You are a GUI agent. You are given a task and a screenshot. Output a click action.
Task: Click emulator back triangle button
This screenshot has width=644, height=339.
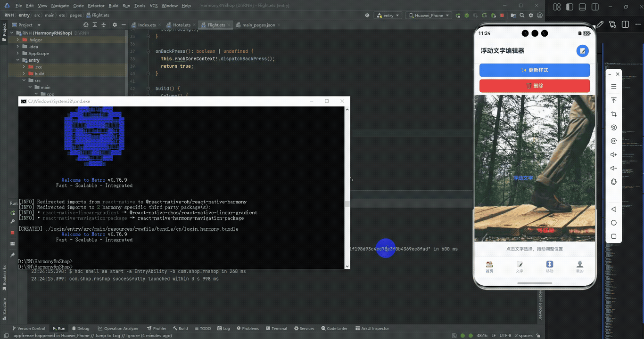coord(613,209)
